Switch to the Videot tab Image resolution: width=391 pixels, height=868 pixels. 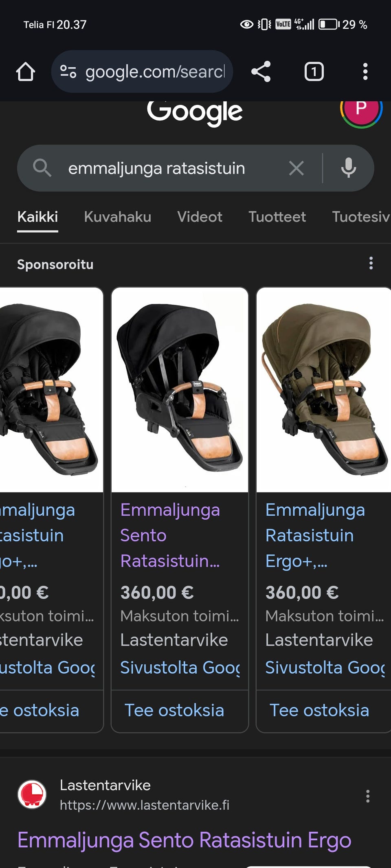pyautogui.click(x=200, y=217)
